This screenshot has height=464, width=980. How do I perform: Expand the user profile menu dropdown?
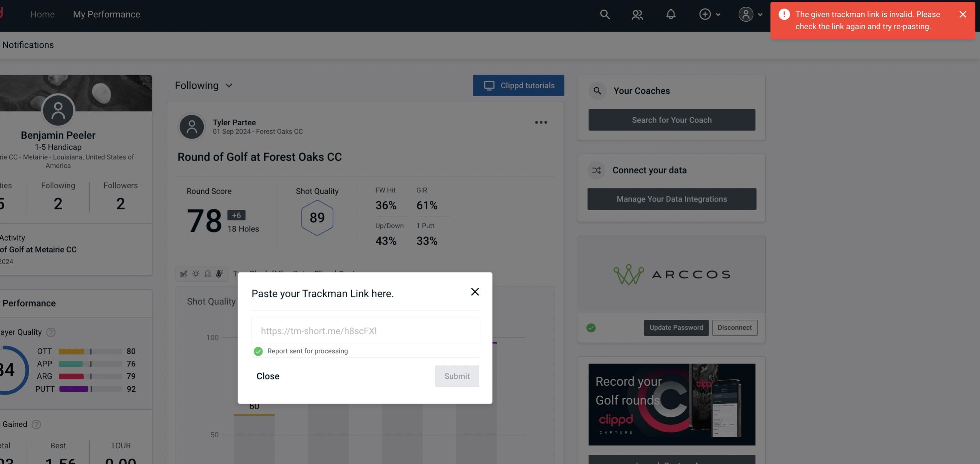[x=749, y=14]
